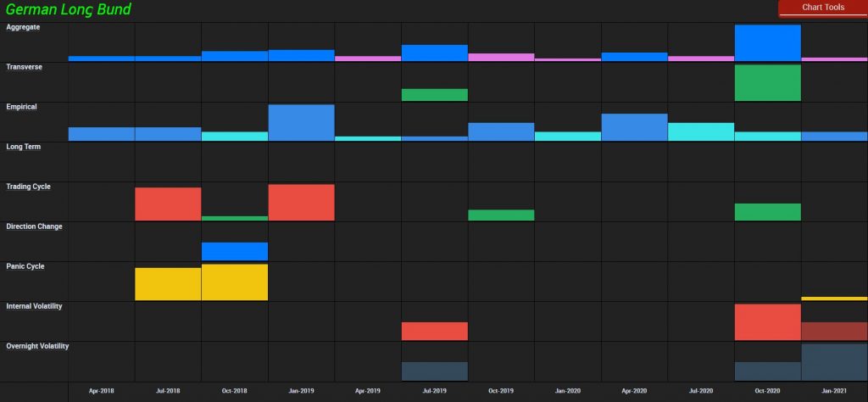The image size is (868, 402).
Task: Click the green Transverse bar for Oct-2020
Action: [767, 83]
